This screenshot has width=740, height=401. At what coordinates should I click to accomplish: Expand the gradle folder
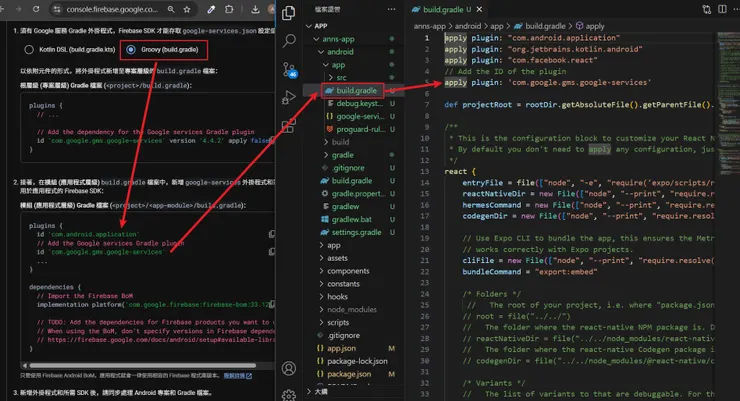tap(326, 155)
